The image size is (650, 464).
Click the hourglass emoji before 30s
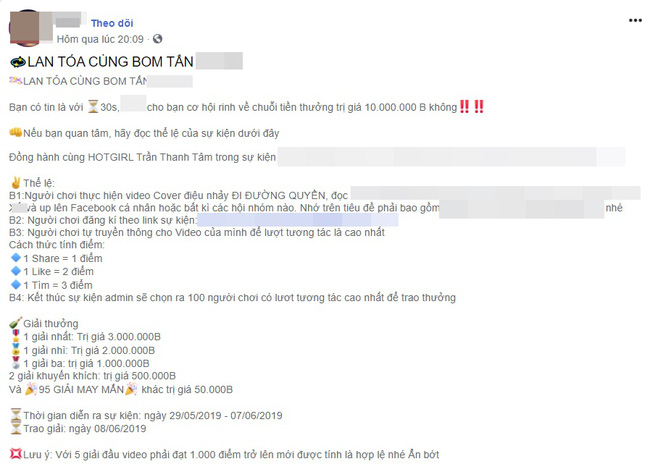click(x=93, y=107)
